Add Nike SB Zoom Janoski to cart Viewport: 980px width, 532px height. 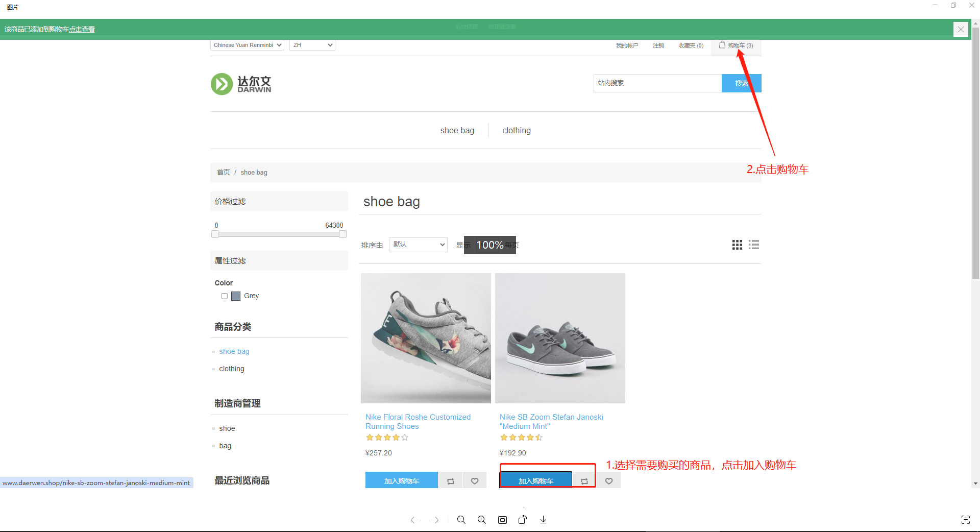[536, 481]
